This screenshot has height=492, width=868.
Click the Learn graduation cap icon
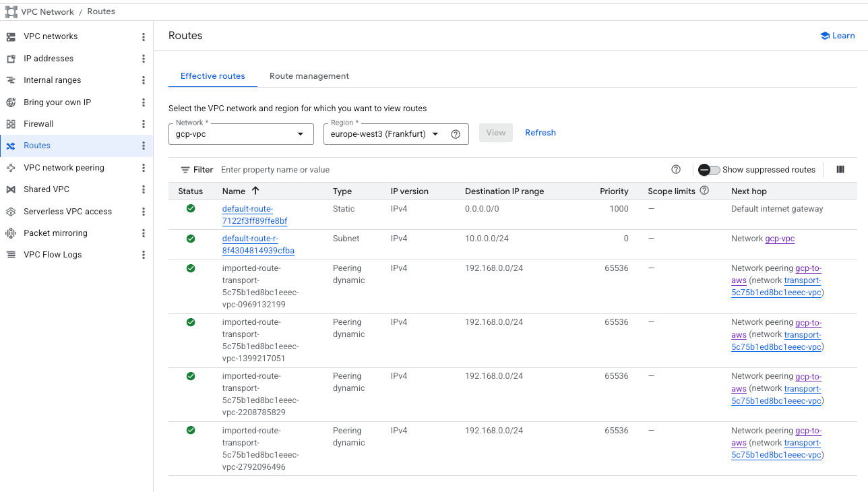pyautogui.click(x=824, y=36)
